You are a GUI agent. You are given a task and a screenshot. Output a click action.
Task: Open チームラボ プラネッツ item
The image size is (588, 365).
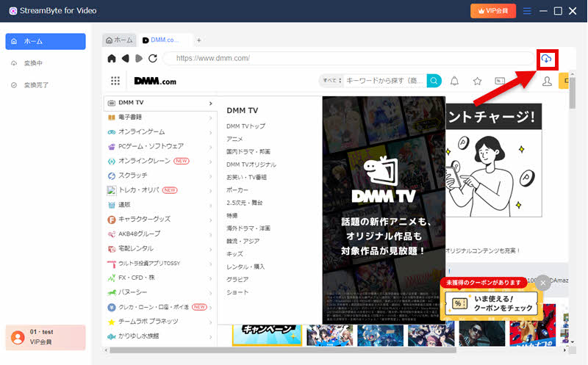click(159, 322)
